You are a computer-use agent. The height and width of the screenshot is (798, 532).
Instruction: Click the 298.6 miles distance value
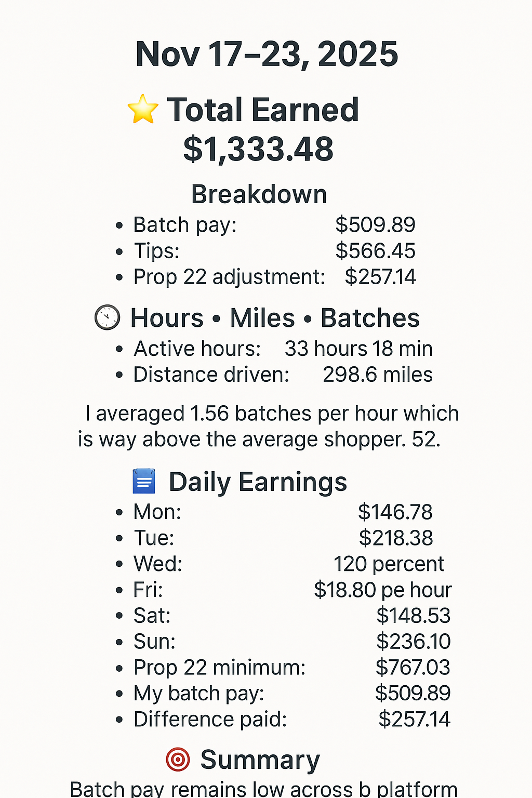pos(378,375)
